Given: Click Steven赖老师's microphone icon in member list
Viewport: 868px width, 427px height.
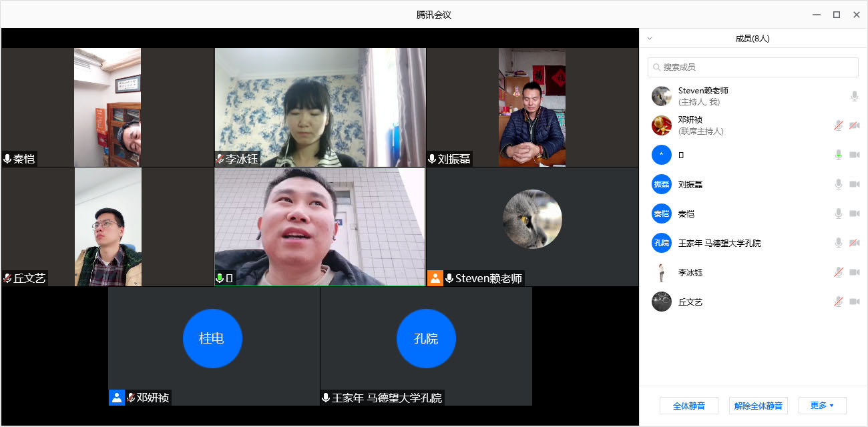Looking at the screenshot, I should [854, 96].
